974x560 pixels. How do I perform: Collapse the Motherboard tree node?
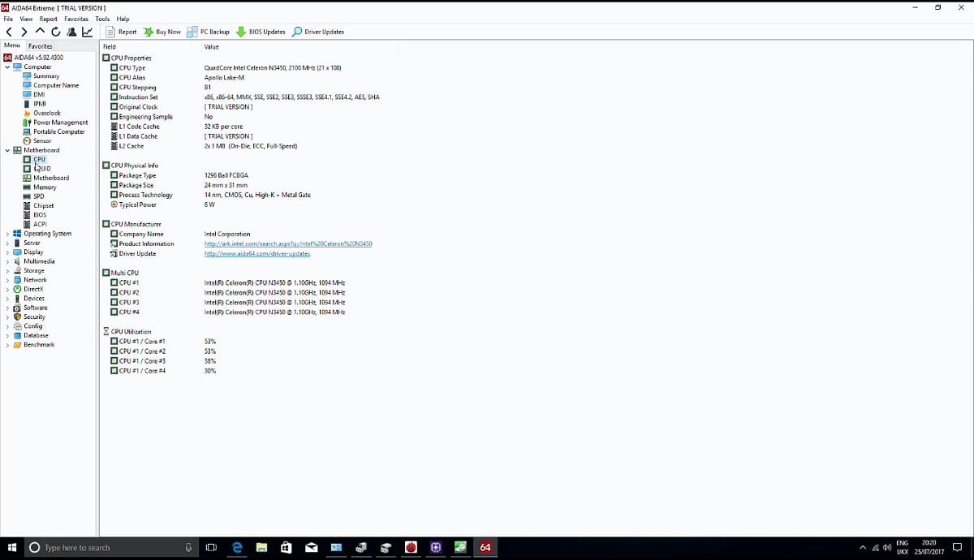[x=6, y=150]
